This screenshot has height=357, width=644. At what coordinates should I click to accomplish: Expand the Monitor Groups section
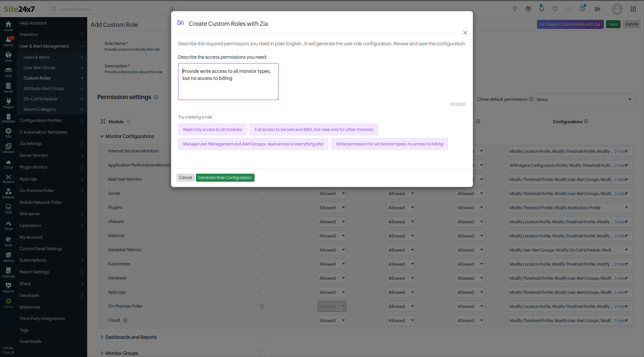[x=102, y=353]
